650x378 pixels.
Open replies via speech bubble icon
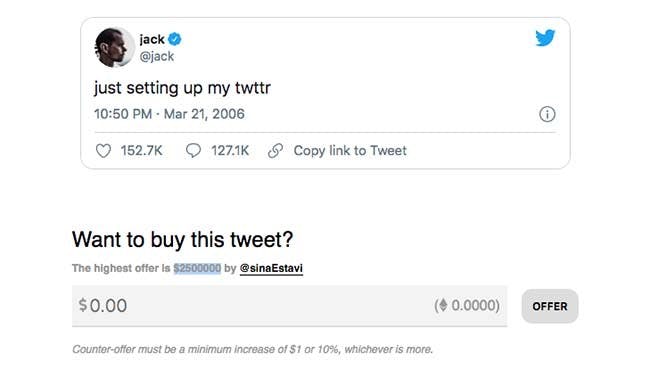(193, 150)
